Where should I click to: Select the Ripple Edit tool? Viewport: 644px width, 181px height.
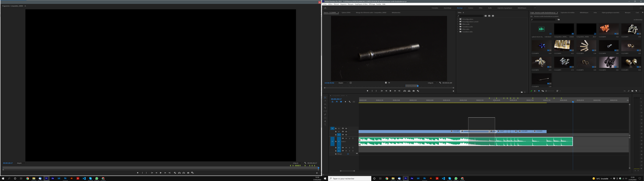(325, 104)
